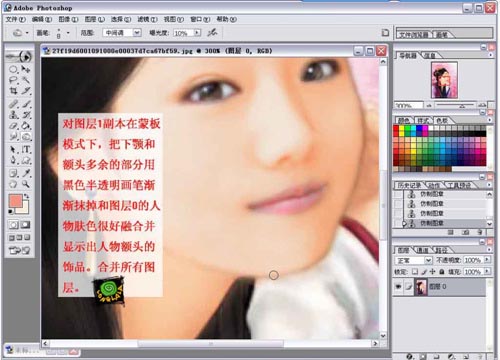
Task: Open the 文件 menu
Action: [15, 19]
